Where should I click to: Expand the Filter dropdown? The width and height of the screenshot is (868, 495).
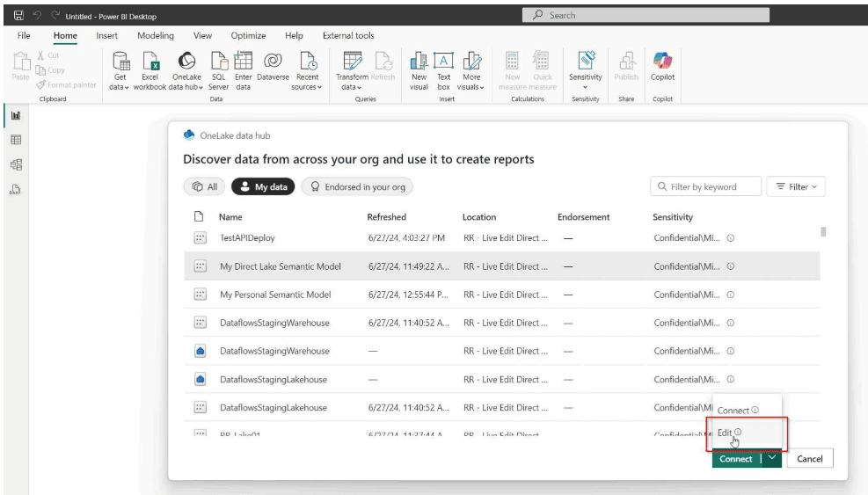coord(796,187)
